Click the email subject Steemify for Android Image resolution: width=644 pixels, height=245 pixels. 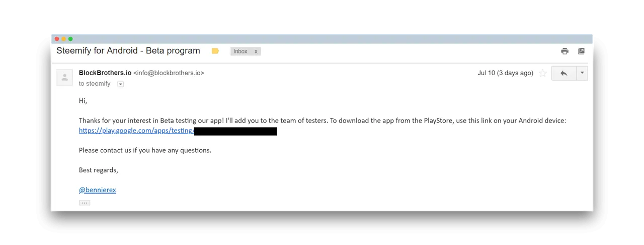click(x=128, y=51)
